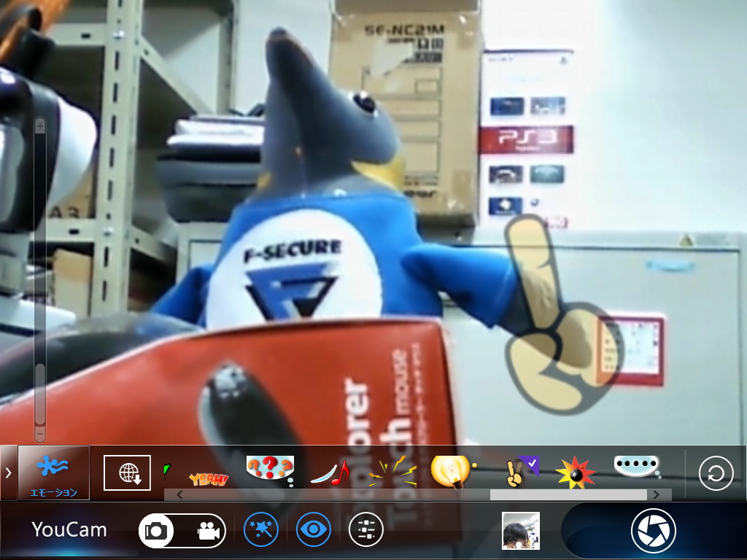Expand the effects category panel arrow
747x560 pixels.
[8, 472]
